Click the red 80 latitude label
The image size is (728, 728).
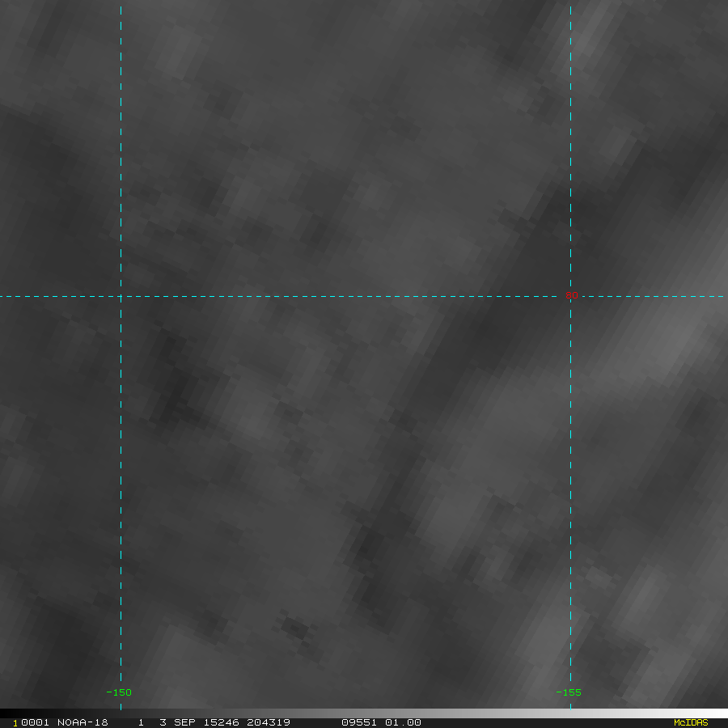pos(572,295)
